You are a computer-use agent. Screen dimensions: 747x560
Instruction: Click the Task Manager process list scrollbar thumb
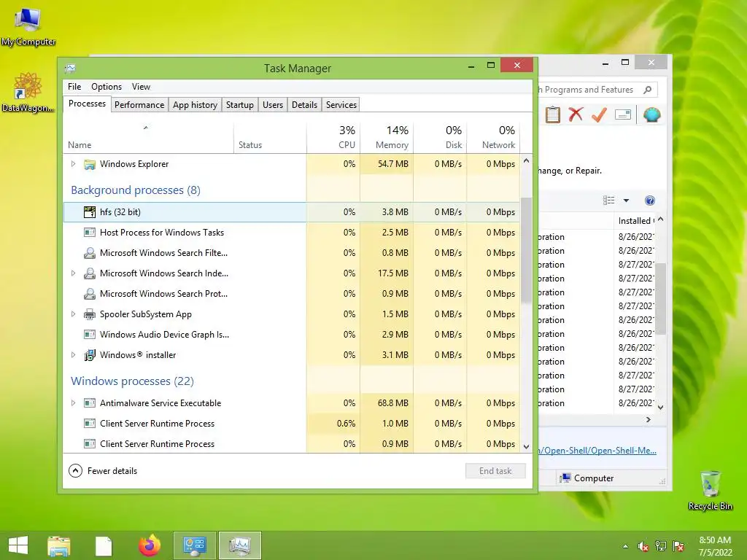526,250
